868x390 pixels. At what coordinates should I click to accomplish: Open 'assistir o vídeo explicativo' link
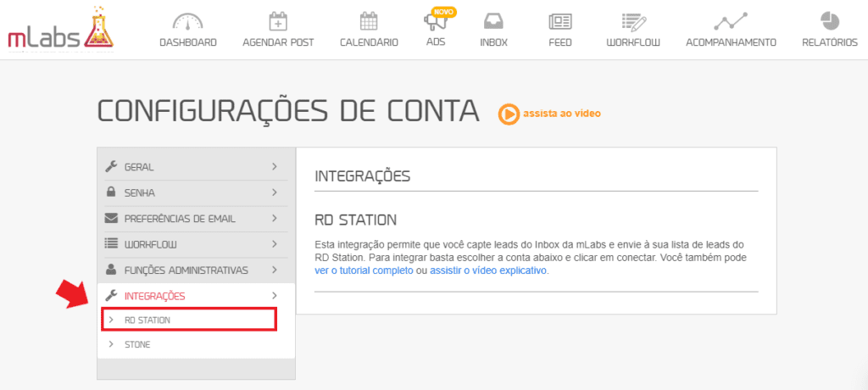(x=488, y=271)
